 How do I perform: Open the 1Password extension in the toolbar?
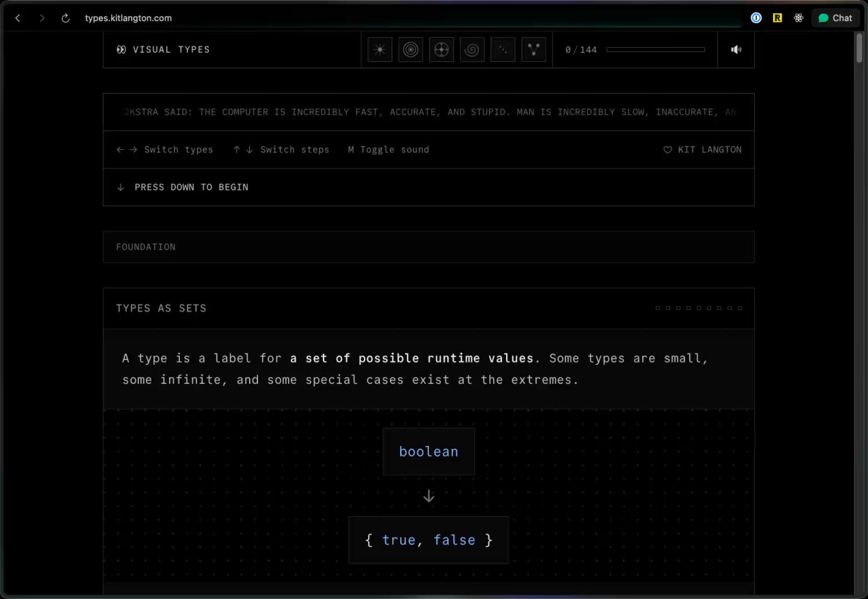756,18
